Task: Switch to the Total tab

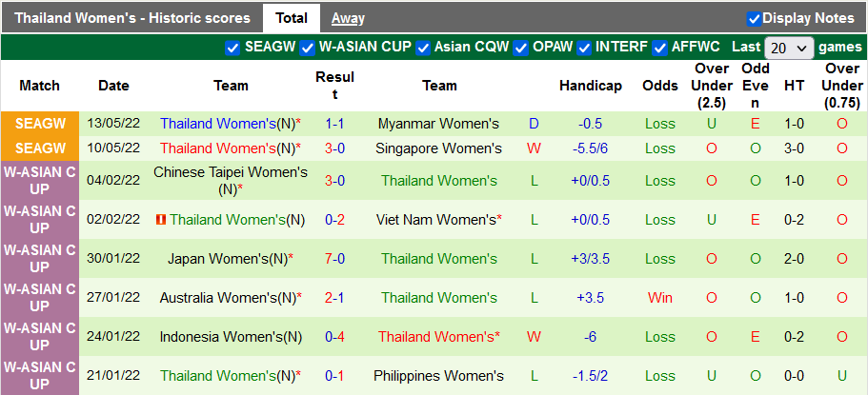Action: (292, 18)
